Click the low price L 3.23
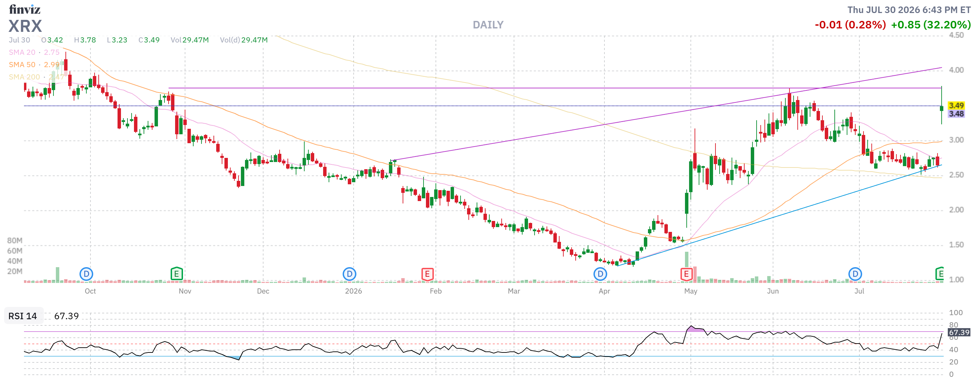The width and height of the screenshot is (980, 385). tap(117, 40)
